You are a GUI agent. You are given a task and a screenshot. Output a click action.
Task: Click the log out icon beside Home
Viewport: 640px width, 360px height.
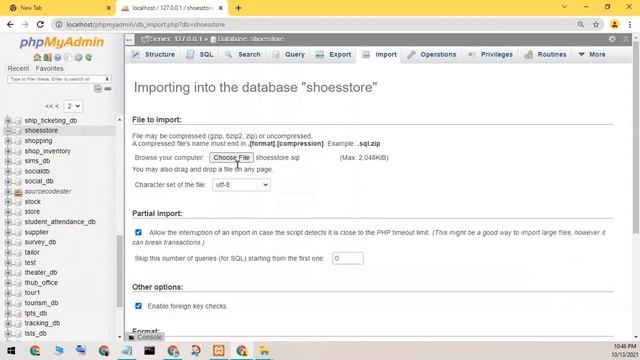click(x=47, y=58)
